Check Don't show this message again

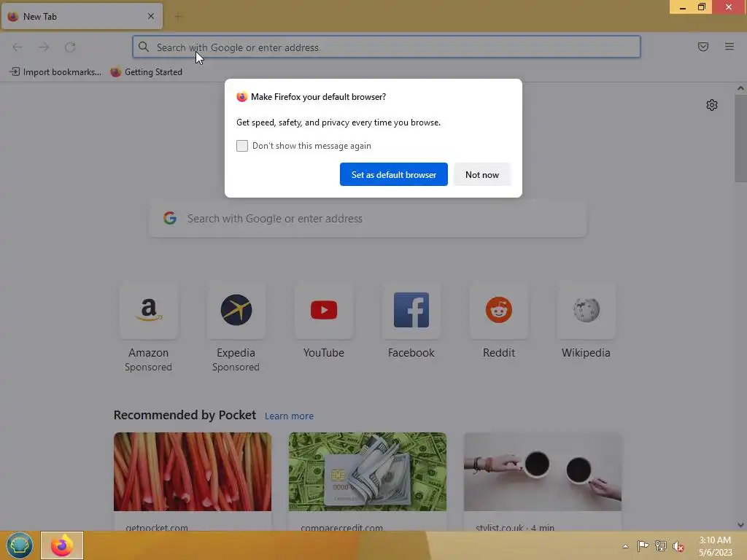(x=242, y=146)
